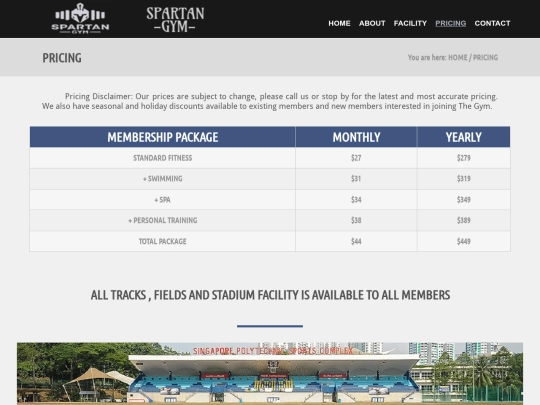
Task: Click the Spartan Gym helmet logo
Action: coord(80,18)
